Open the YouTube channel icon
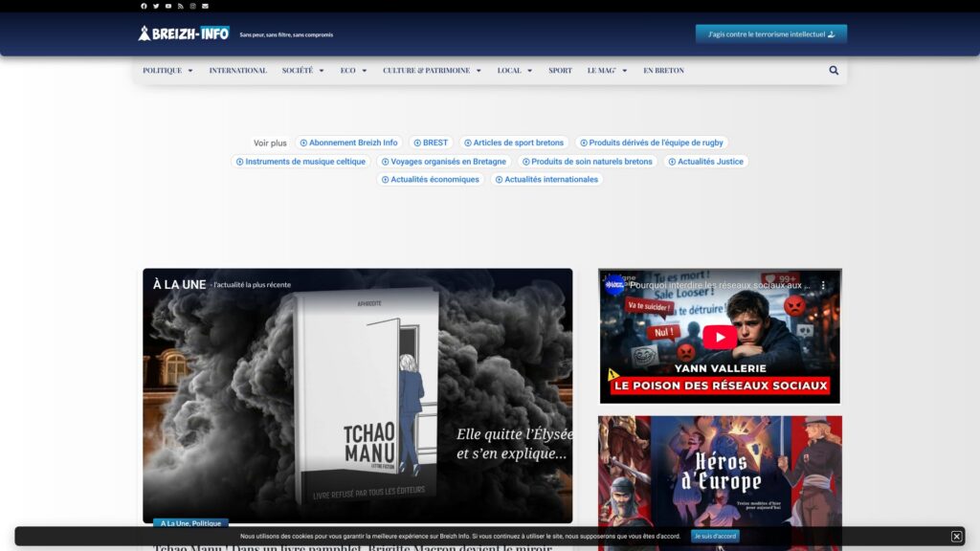This screenshot has width=980, height=551. tap(169, 5)
